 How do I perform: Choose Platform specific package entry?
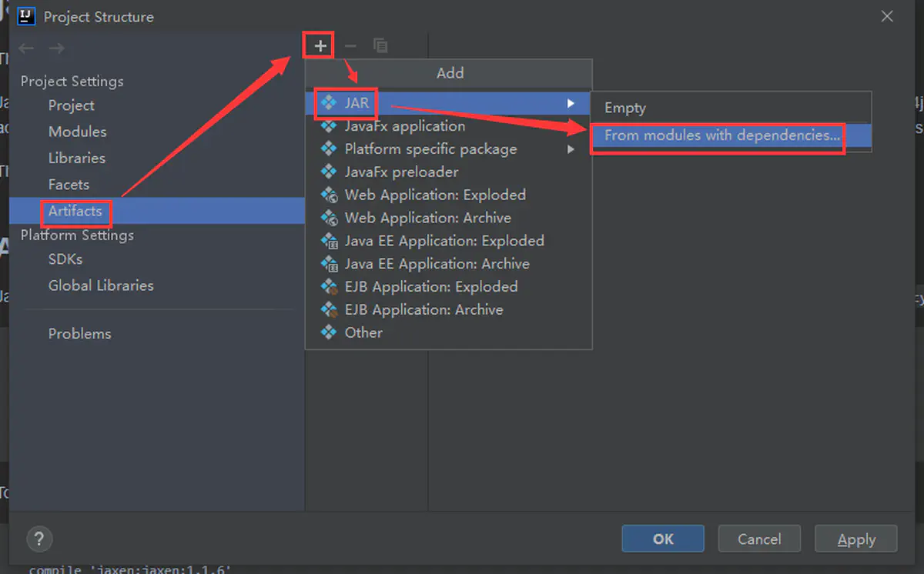coord(449,149)
